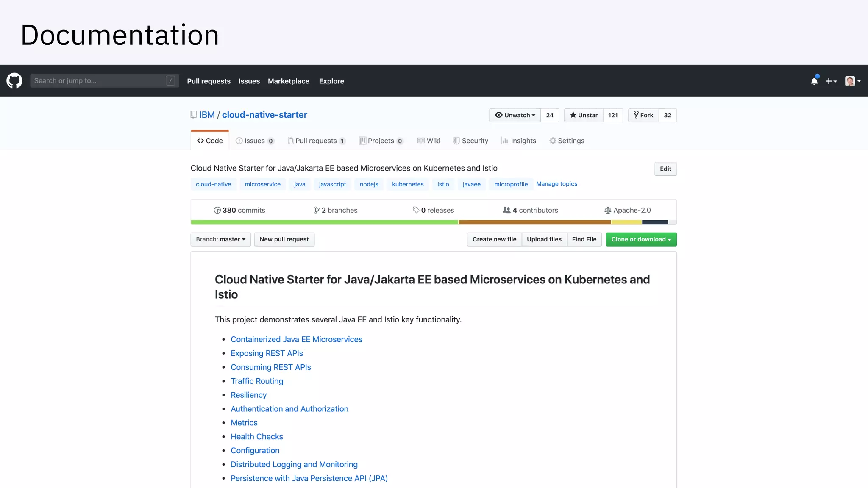Viewport: 868px width, 488px height.
Task: Fork the repository
Action: click(x=643, y=115)
